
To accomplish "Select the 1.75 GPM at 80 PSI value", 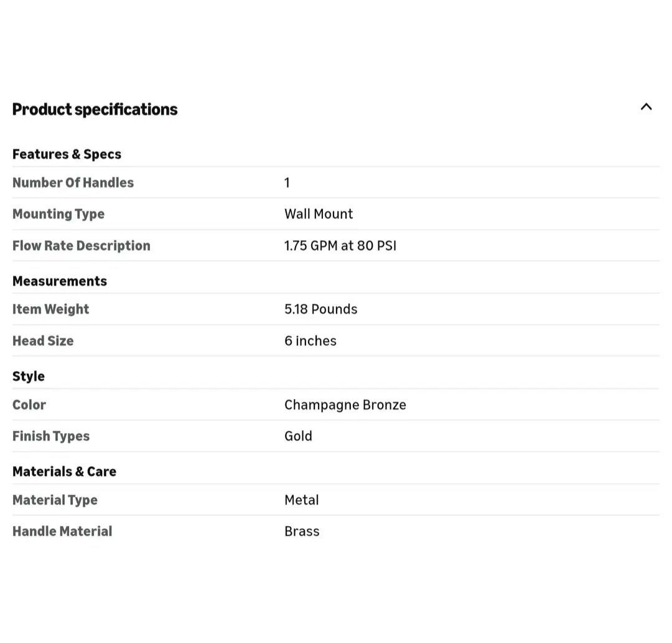I will click(x=340, y=246).
